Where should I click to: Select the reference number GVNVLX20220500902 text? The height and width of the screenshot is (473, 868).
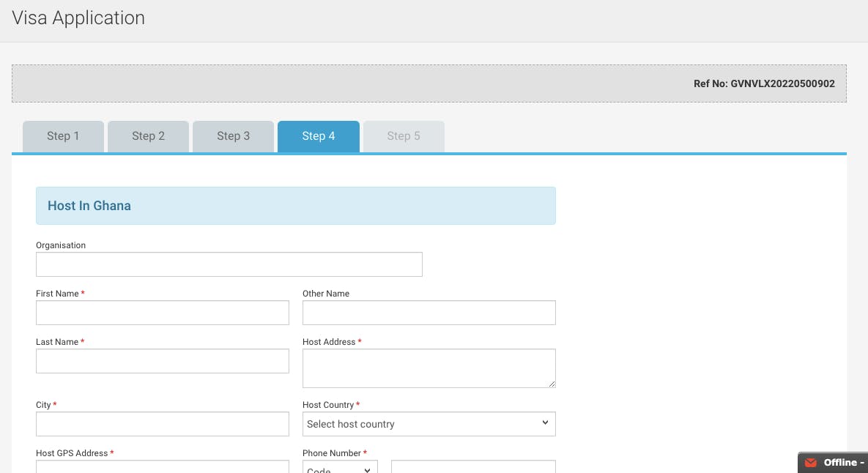[783, 83]
